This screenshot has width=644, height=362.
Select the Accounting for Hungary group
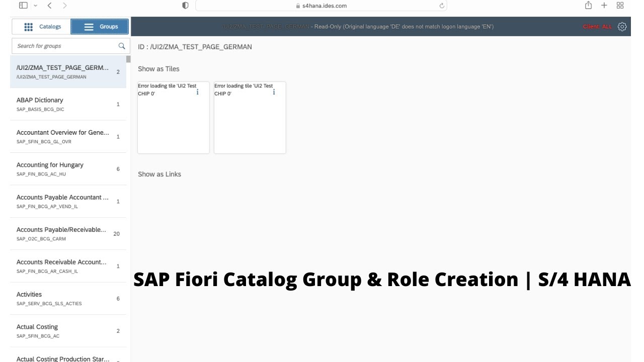click(x=68, y=169)
